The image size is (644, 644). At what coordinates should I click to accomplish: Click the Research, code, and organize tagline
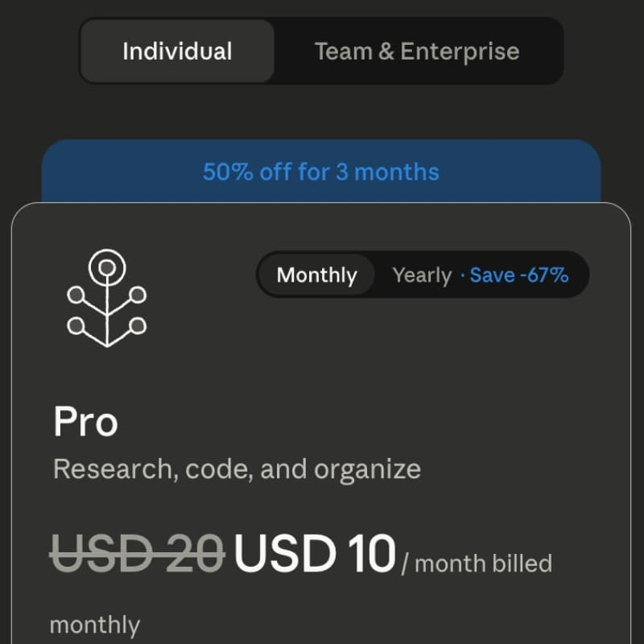coord(237,469)
